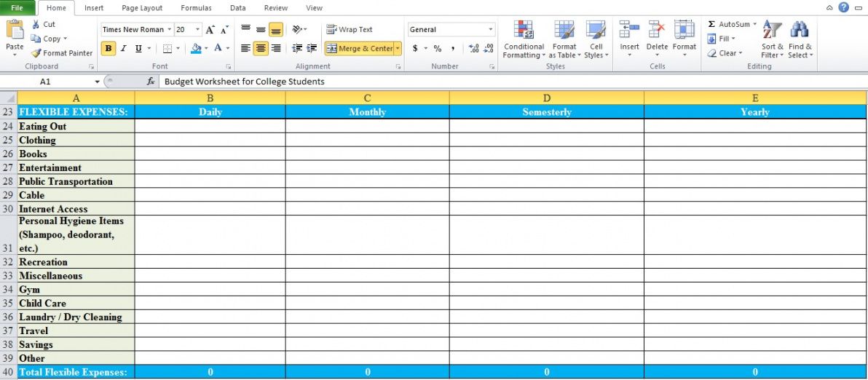
Task: Open the General number format dropdown
Action: [x=490, y=30]
